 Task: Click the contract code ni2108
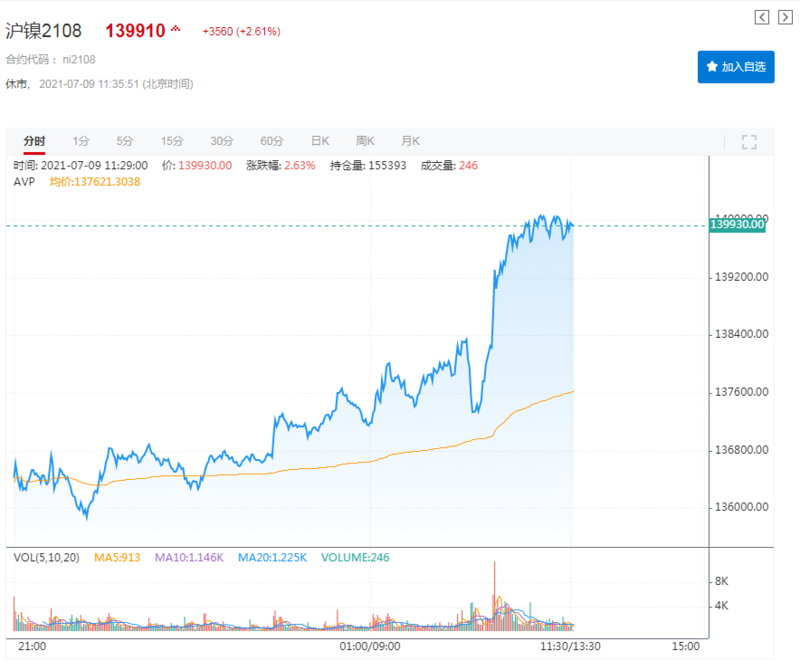point(79,60)
